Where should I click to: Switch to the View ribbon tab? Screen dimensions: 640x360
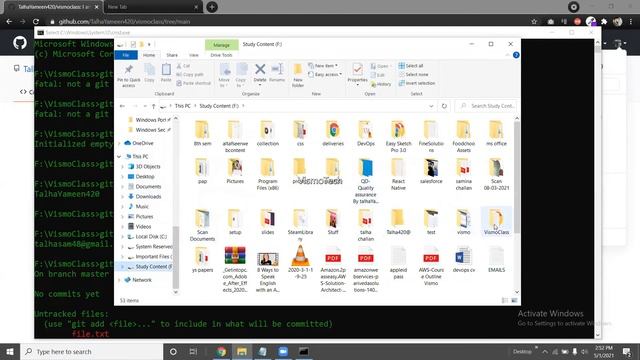click(193, 55)
